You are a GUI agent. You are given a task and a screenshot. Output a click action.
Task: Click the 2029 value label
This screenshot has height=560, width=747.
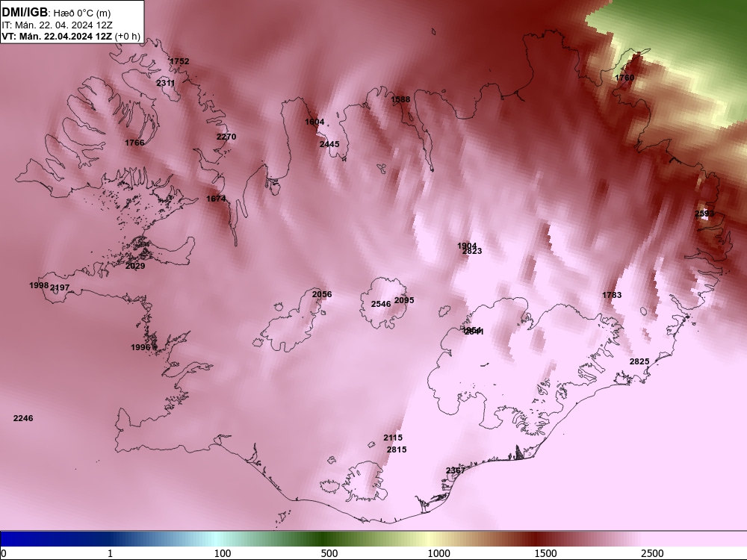[x=134, y=267]
